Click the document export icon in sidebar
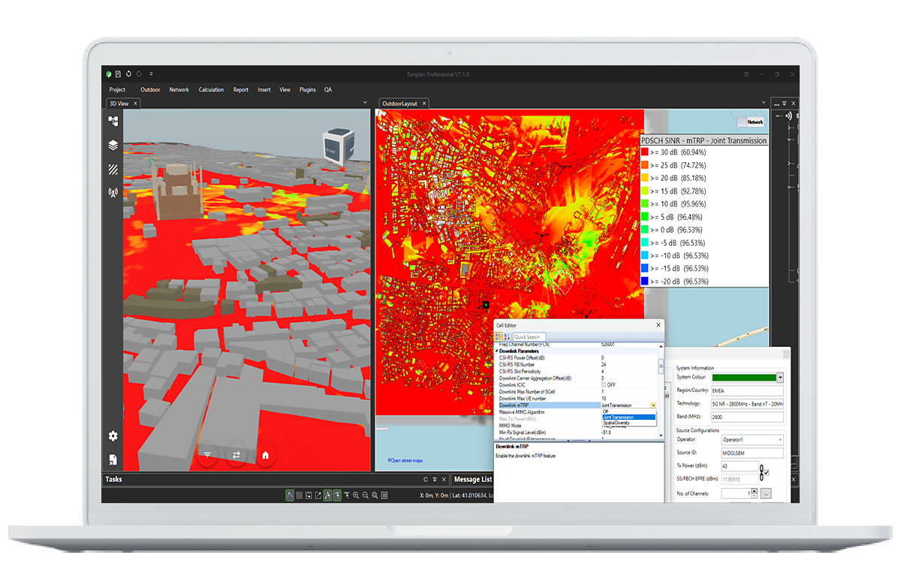The height and width of the screenshot is (588, 901). click(x=113, y=459)
